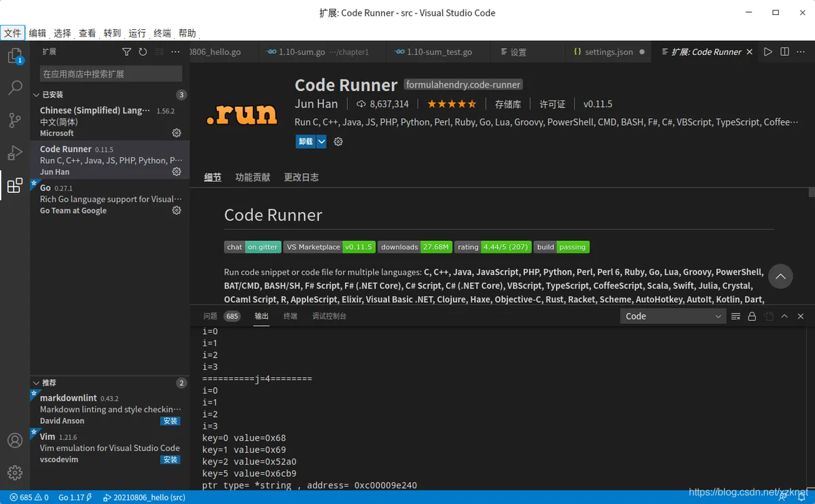Open the Selection menu

point(62,33)
